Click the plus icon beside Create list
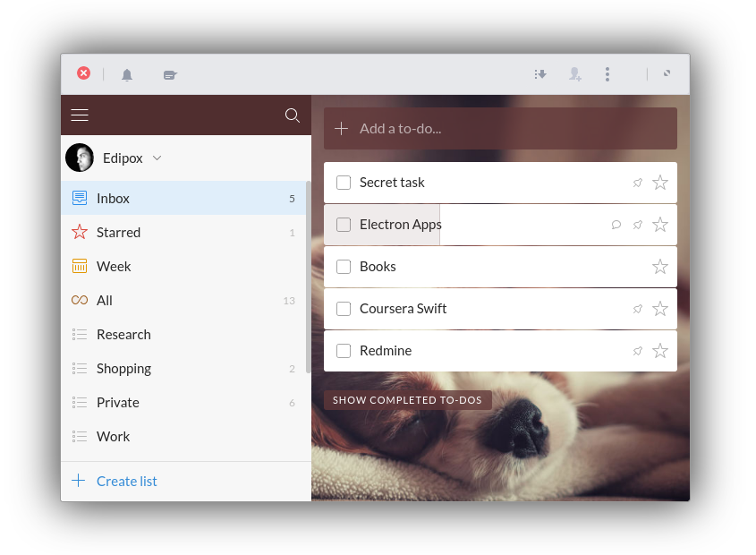The image size is (756, 555). (x=78, y=480)
